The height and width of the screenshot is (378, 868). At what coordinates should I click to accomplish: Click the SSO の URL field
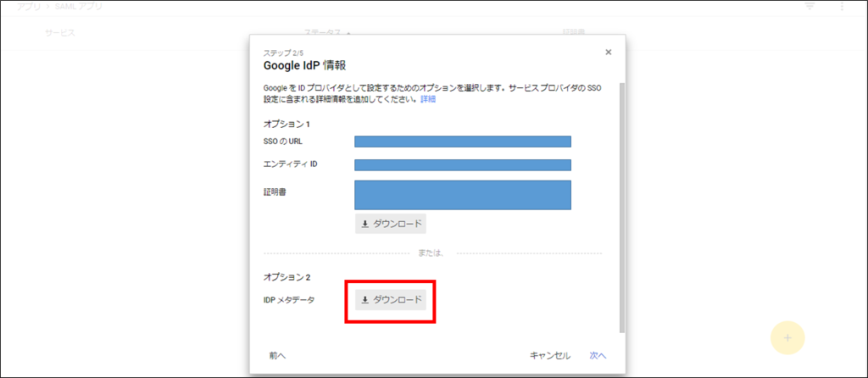click(x=463, y=142)
